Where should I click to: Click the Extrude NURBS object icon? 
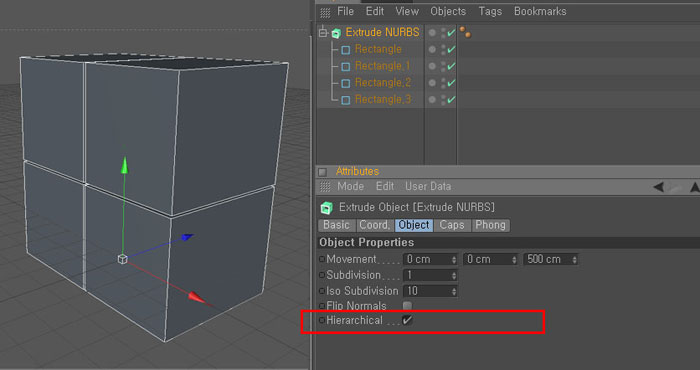coord(336,33)
